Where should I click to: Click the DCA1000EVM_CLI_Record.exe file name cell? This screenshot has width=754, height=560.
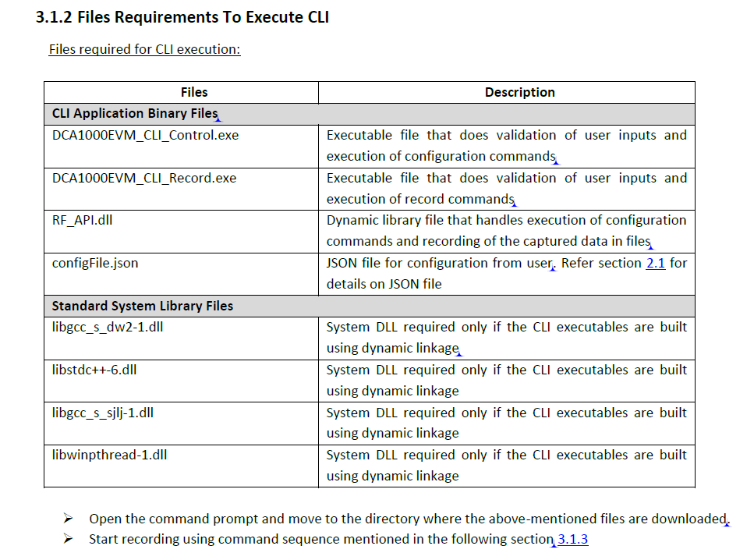tap(144, 178)
